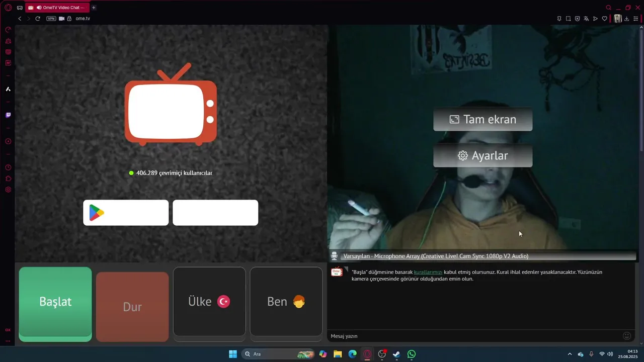Open WhatsApp from the taskbar
The width and height of the screenshot is (644, 362).
[412, 354]
